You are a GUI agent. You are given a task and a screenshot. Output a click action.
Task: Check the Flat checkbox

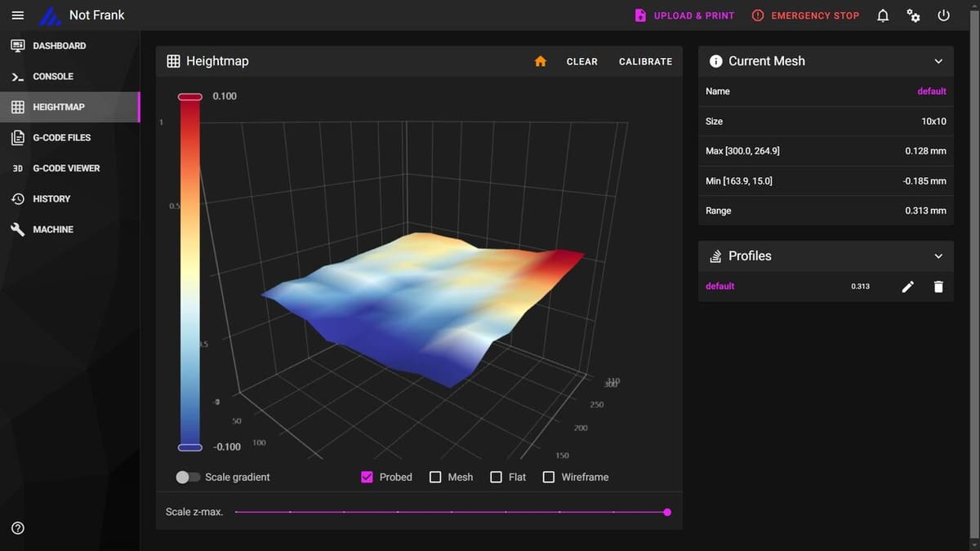click(x=496, y=477)
